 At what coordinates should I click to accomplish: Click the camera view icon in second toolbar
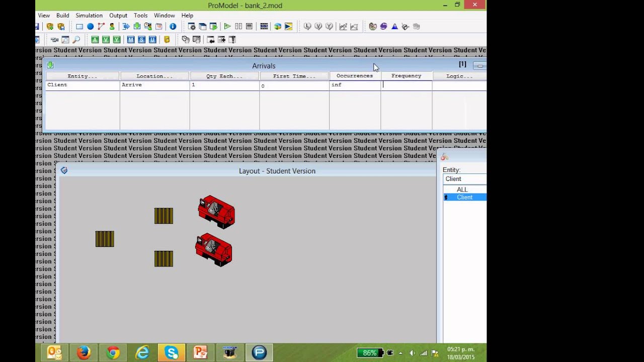point(54,40)
